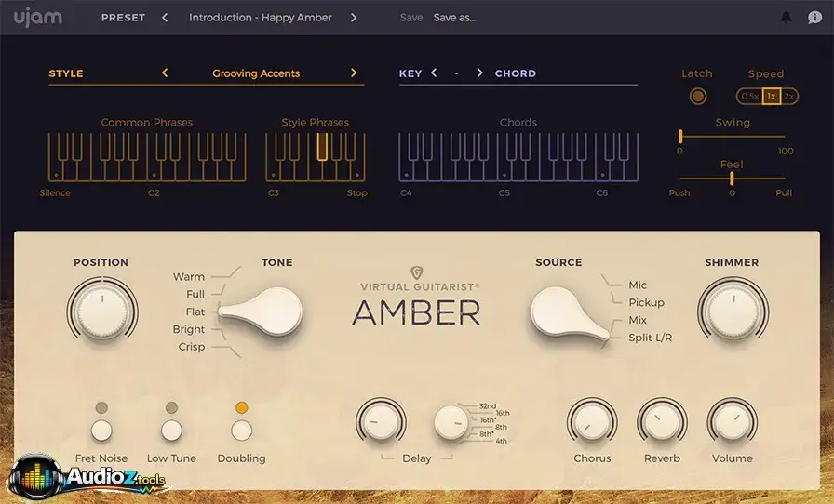Select next key arrow
834x504 pixels.
click(x=479, y=73)
